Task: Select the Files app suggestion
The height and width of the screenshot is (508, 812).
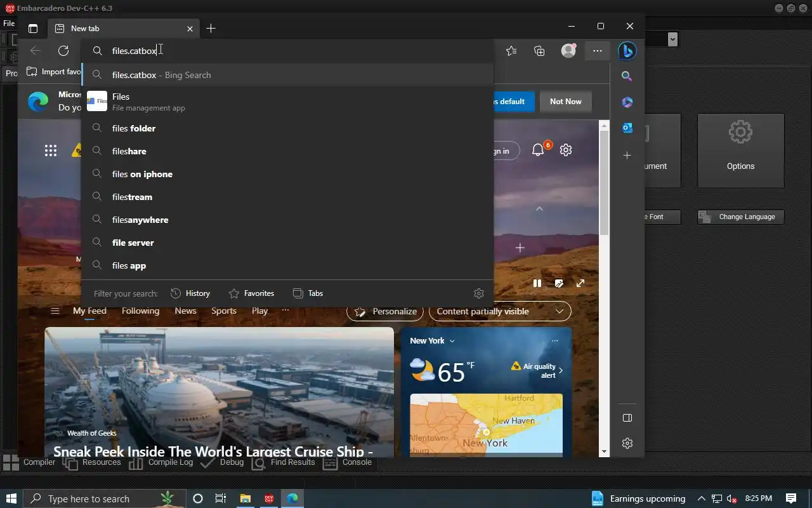Action: pos(287,102)
